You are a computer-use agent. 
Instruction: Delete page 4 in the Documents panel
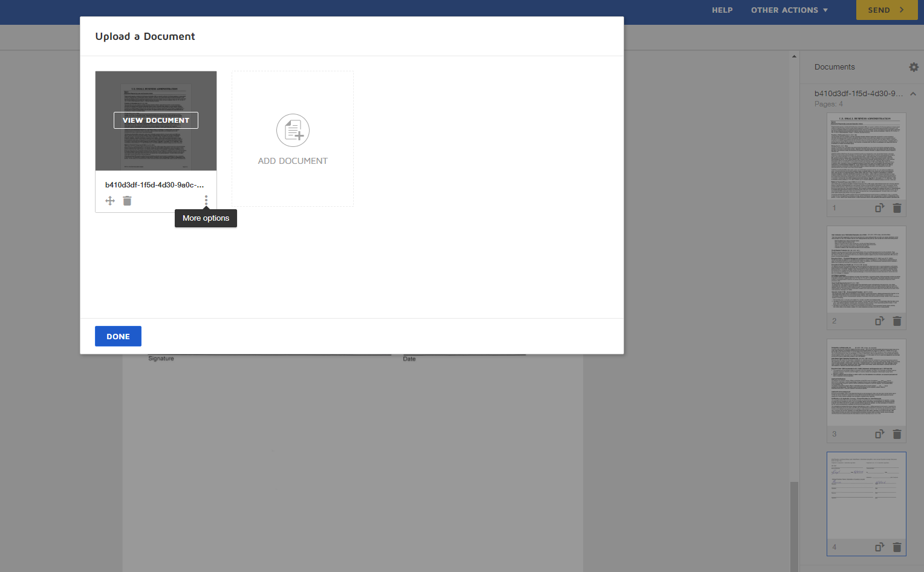pyautogui.click(x=897, y=547)
